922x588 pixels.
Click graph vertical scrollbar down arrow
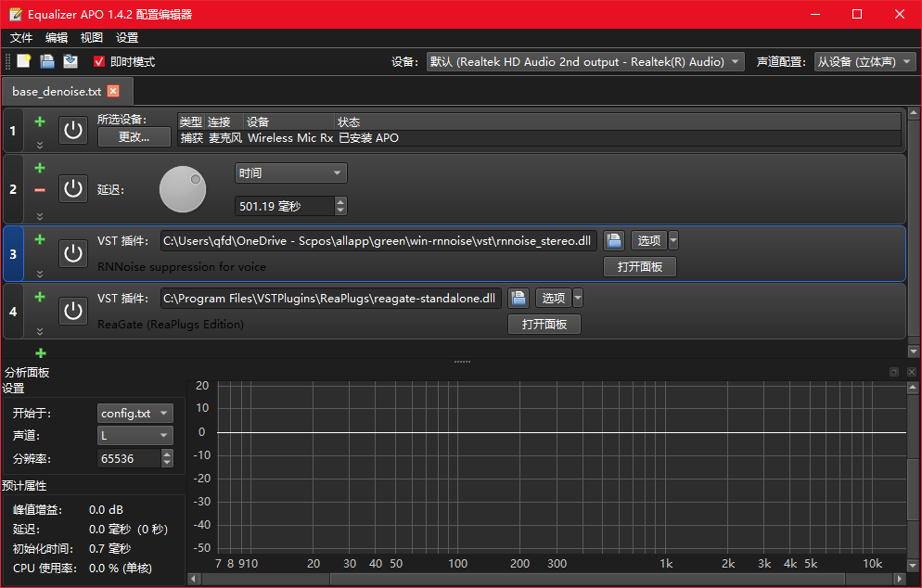tap(913, 565)
